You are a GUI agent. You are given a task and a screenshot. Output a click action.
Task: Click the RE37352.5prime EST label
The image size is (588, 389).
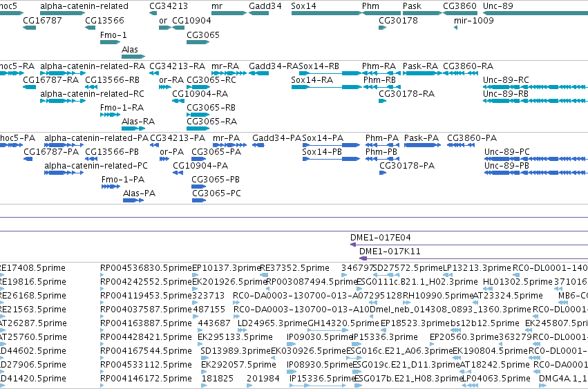[x=295, y=268]
